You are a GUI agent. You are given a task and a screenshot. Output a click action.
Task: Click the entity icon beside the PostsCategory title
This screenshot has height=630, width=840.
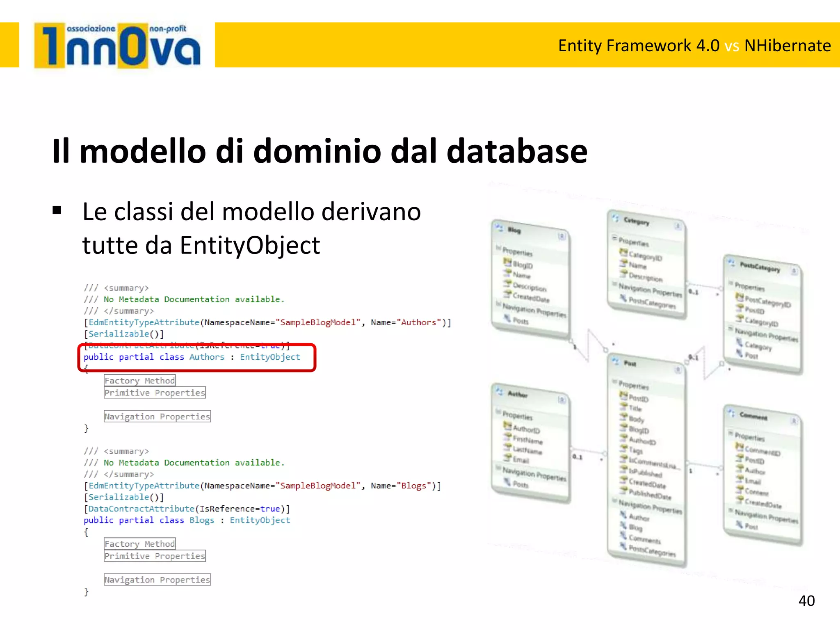[732, 262]
